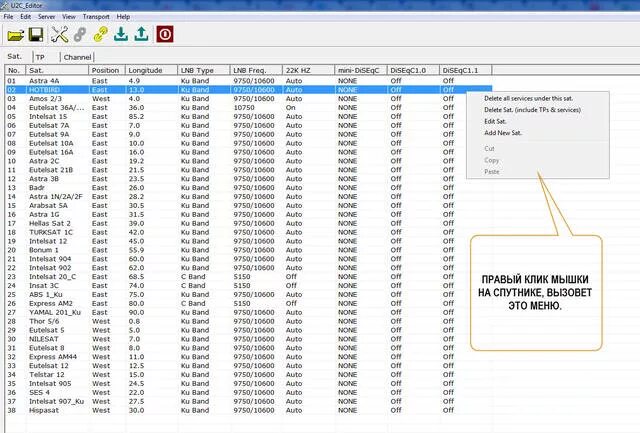Select the Bonum 1 row
Screen dimensions: 640x433
(248, 250)
